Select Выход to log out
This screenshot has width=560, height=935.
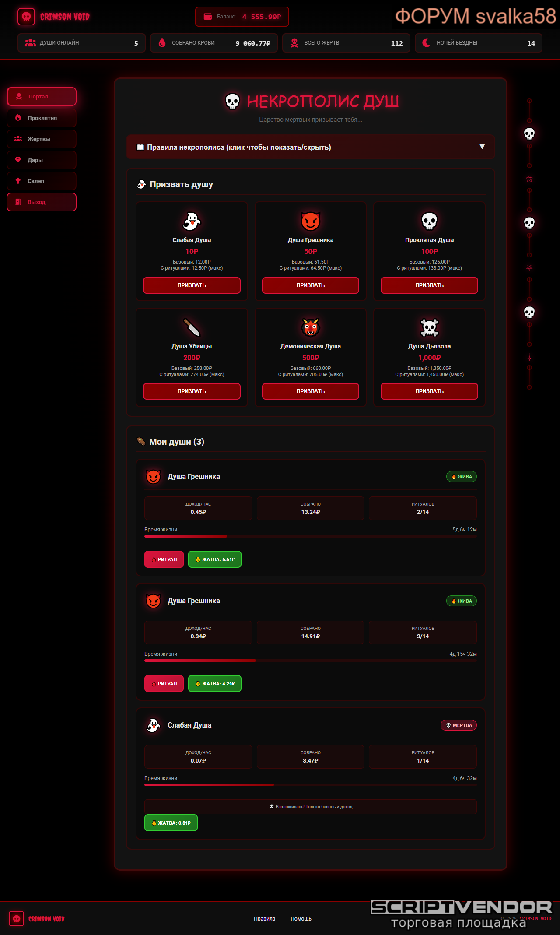point(42,202)
